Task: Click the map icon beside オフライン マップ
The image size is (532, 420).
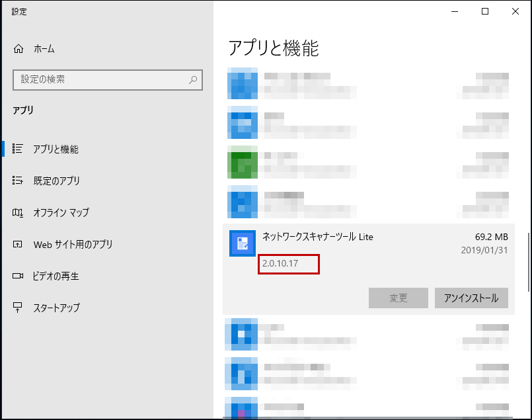Action: point(18,212)
